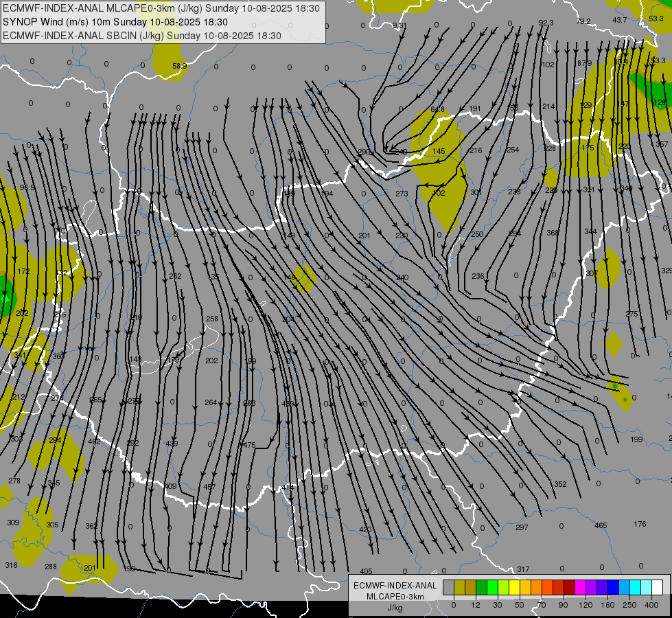The height and width of the screenshot is (618, 672).
Task: Click the legend label MLCAPE0-3km
Action: point(395,597)
